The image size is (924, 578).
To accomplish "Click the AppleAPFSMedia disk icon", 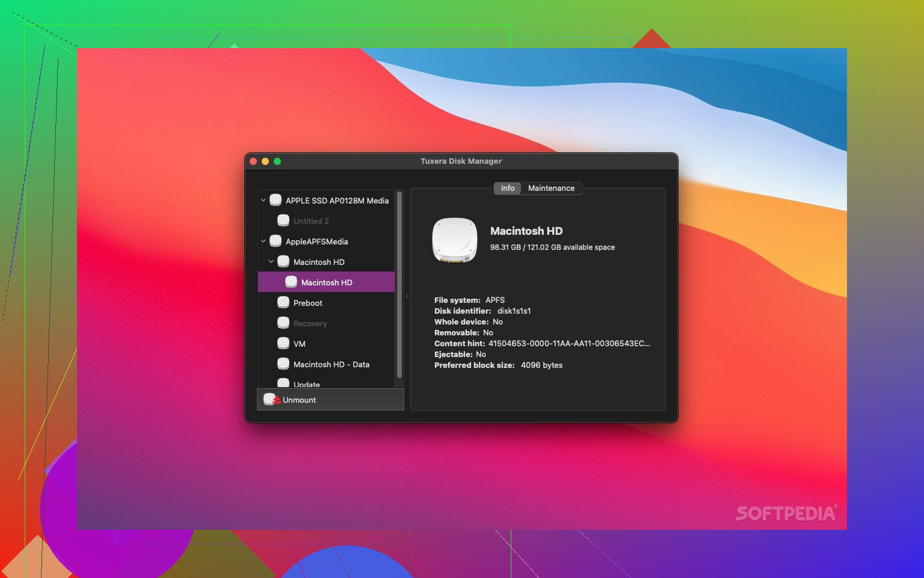I will click(x=276, y=241).
